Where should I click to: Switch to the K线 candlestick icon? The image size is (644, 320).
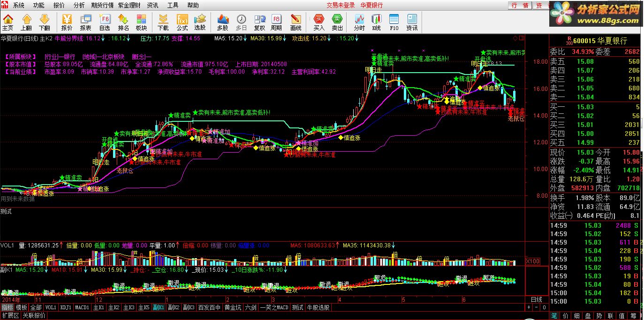(376, 22)
